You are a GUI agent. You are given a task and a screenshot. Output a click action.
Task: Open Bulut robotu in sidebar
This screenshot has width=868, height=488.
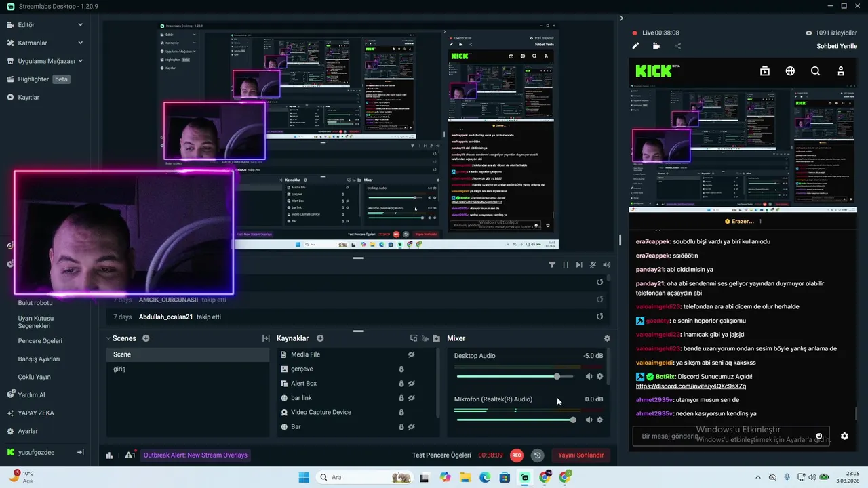(35, 303)
